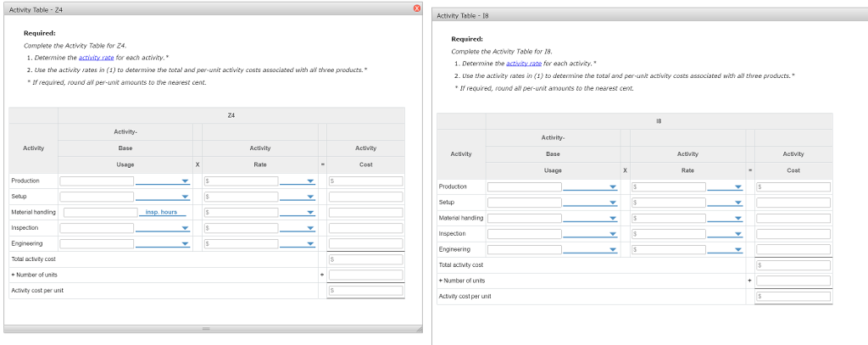Open I8 Inspection rate unit dropdown
Screen dimensions: 868x345
click(x=725, y=234)
